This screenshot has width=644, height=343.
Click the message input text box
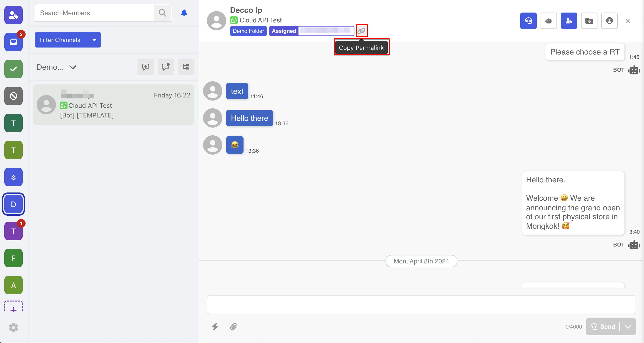pyautogui.click(x=421, y=304)
